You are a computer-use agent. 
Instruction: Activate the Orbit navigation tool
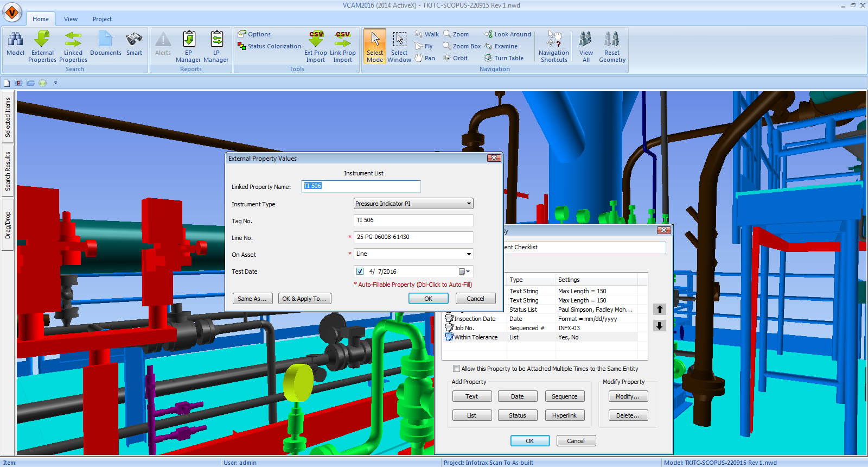[455, 58]
